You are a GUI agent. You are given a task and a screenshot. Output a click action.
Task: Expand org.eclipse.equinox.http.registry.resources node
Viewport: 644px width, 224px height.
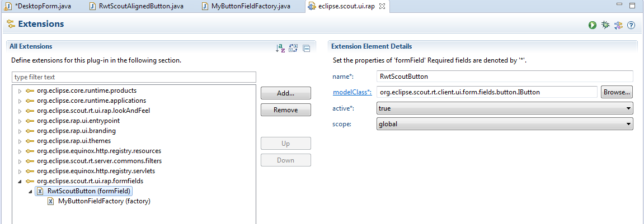coord(20,151)
